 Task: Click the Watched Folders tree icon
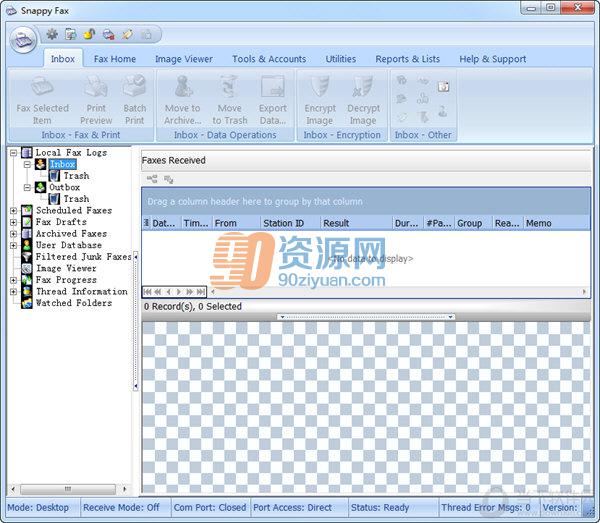point(27,303)
